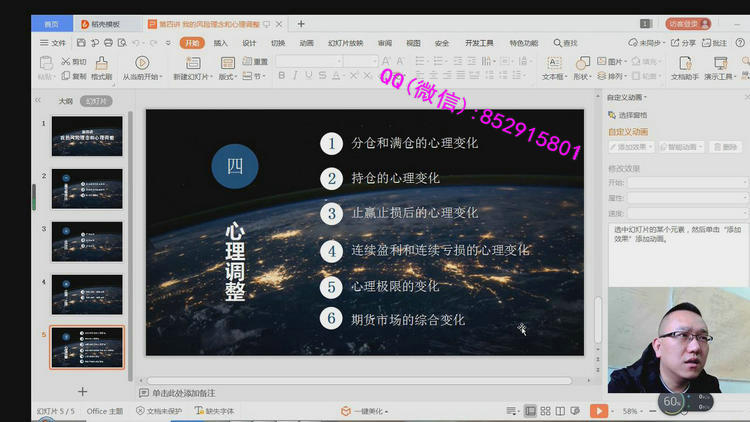Viewport: 750px width, 422px height.
Task: Click the orange slideshow play button in status bar
Action: coord(598,410)
